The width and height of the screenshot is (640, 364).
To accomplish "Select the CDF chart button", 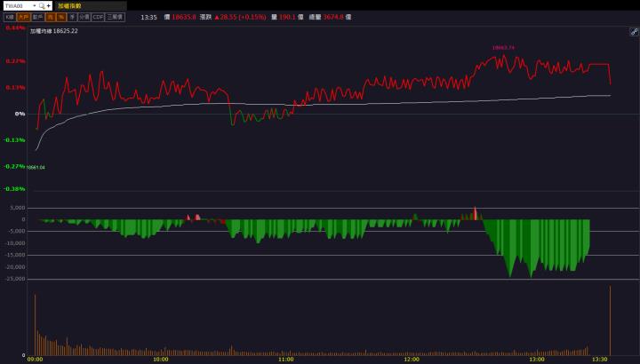I will tap(98, 17).
